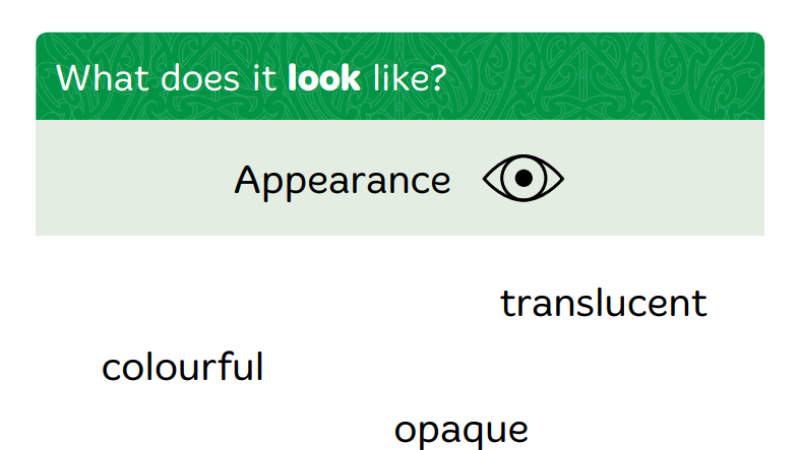This screenshot has height=450, width=800.
Task: Click the word like in the heading
Action: tap(398, 78)
